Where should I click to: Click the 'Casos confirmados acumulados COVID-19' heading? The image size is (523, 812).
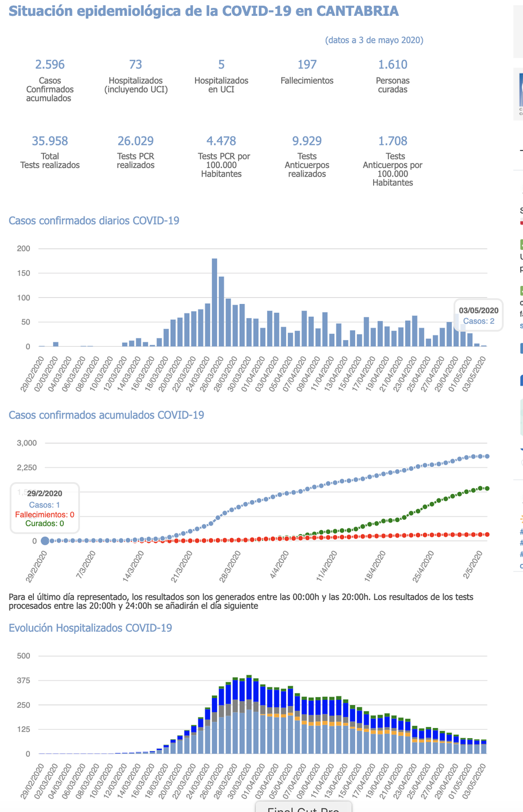coord(107,415)
